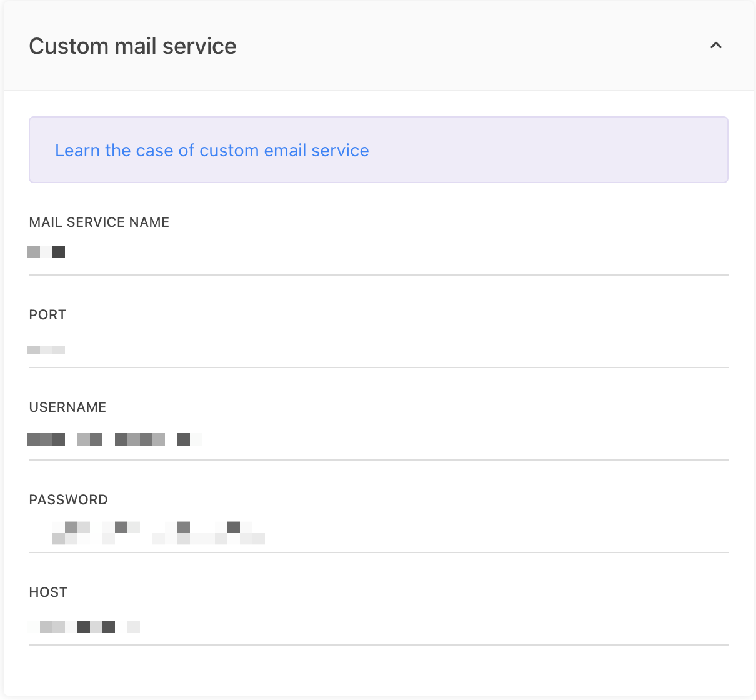Focus the Mail Service Name input field
Screen dimensions: 756x700
375,252
